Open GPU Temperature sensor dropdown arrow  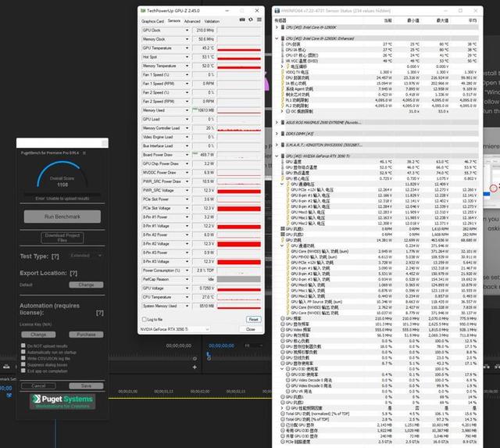(x=187, y=48)
